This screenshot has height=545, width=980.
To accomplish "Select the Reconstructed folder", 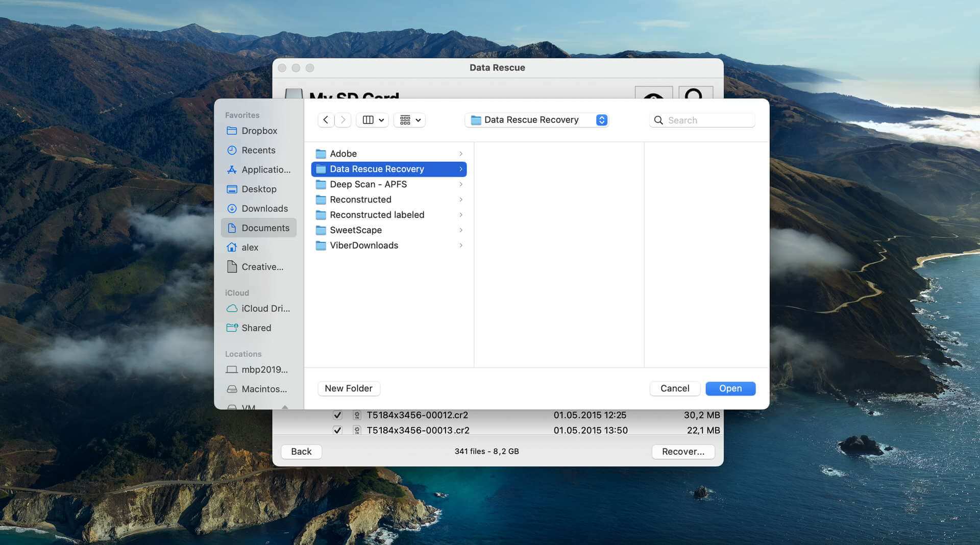I will click(389, 200).
